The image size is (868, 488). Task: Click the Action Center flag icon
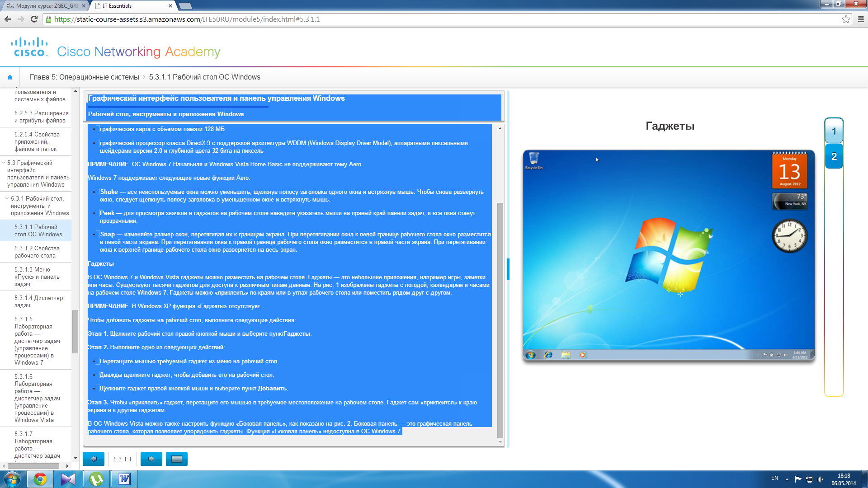[798, 479]
